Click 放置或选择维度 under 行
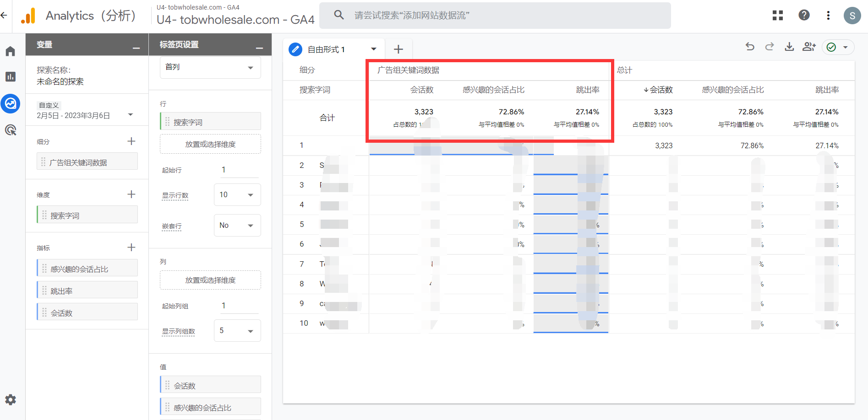Image resolution: width=868 pixels, height=420 pixels. (210, 144)
